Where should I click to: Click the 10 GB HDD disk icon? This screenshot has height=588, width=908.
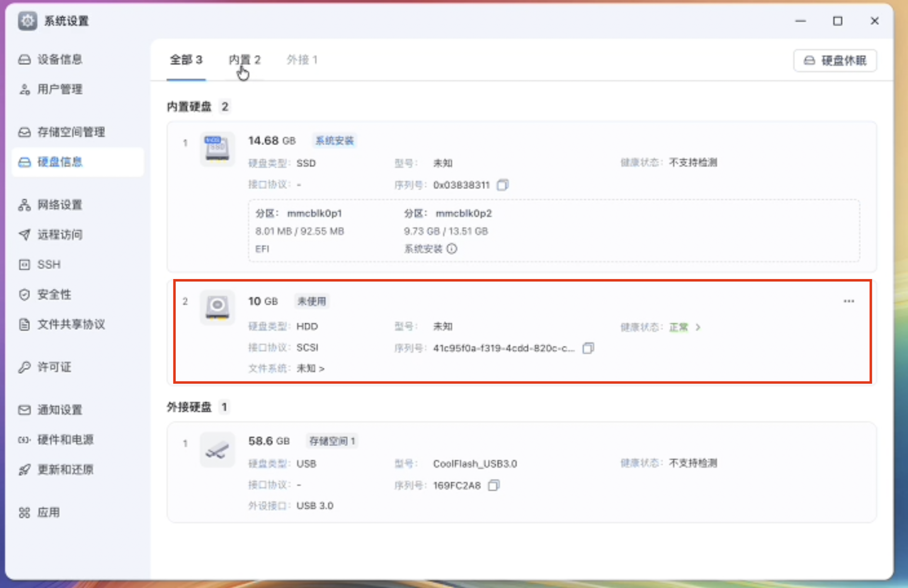[x=217, y=307]
